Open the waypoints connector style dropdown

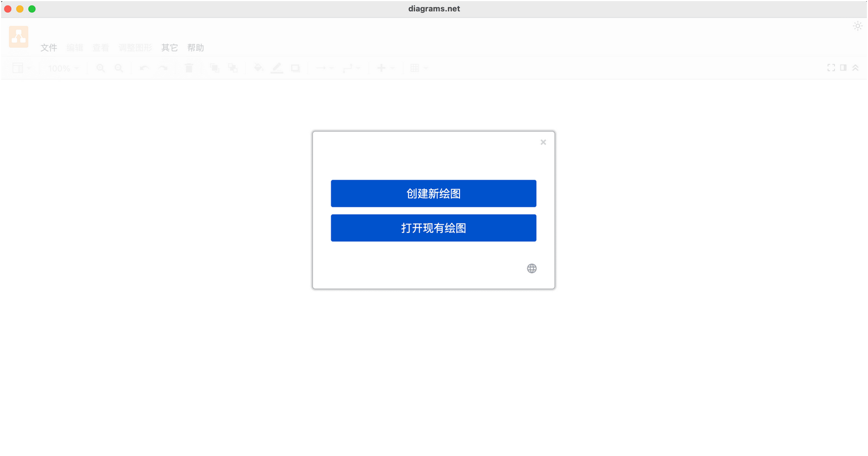[351, 68]
